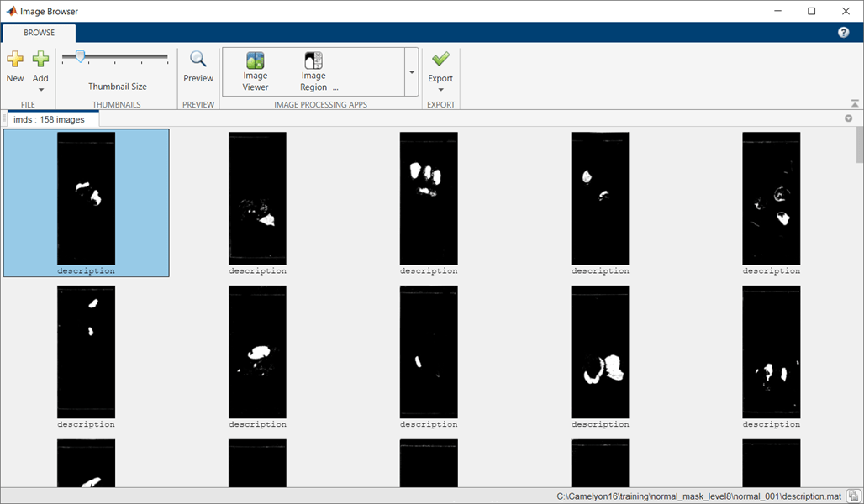Viewport: 864px width, 504px height.
Task: Select fifth thumbnail in first row
Action: tap(772, 198)
